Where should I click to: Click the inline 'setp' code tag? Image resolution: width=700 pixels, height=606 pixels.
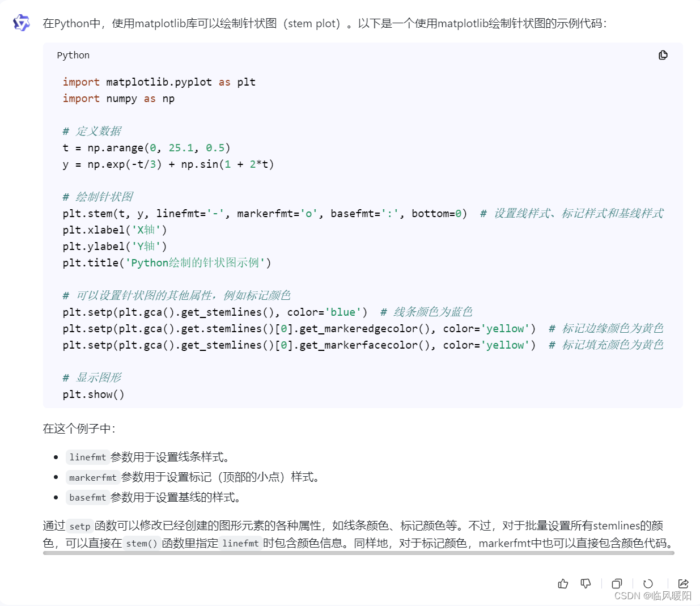[x=80, y=526]
